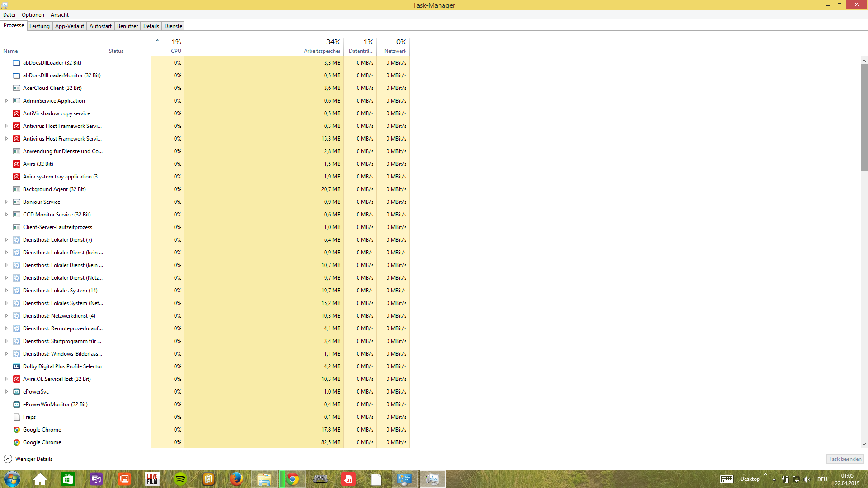Click the Avira (32 Bit) process icon

(17, 164)
